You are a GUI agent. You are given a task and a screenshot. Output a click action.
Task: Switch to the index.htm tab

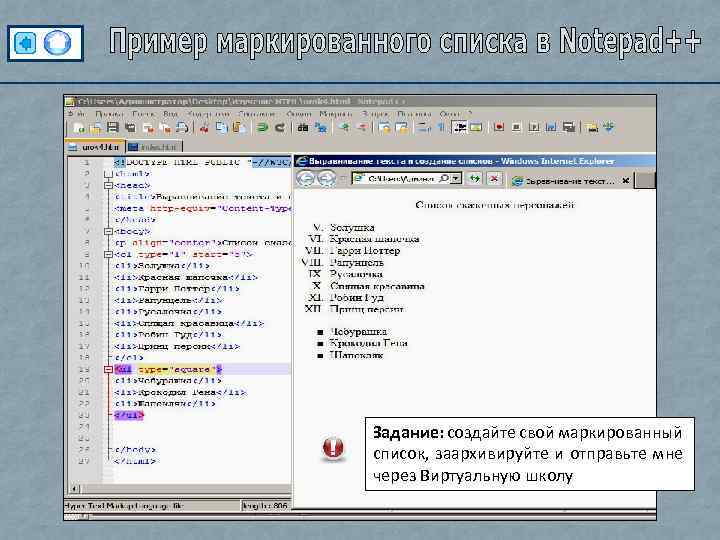click(x=154, y=147)
